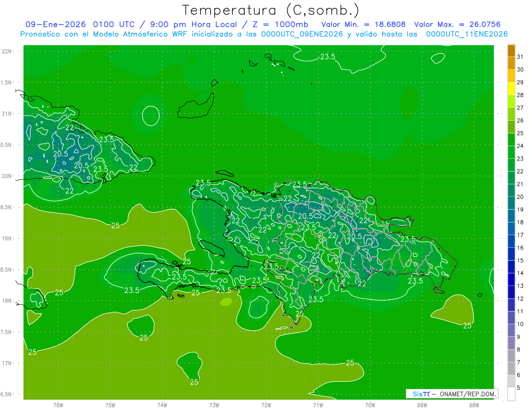Image resolution: width=532 pixels, height=411 pixels.
Task: Click the color scale label "15"
Action: tap(520, 260)
